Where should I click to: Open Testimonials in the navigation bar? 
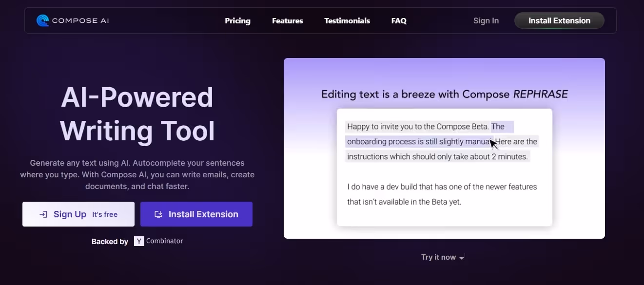pos(347,21)
